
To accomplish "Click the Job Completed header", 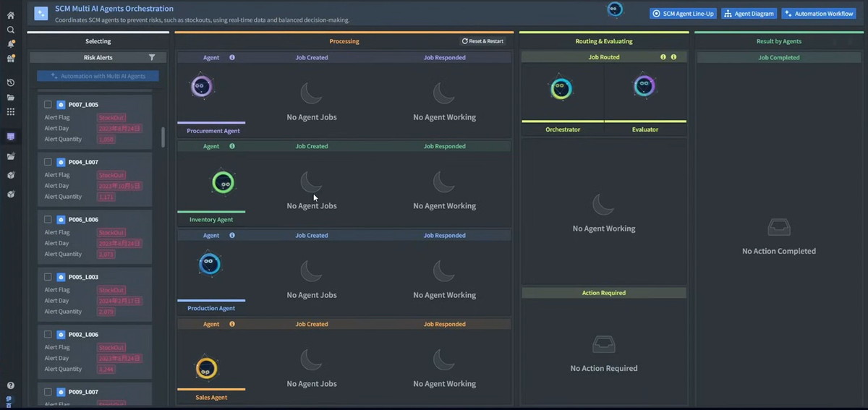I will [x=779, y=57].
